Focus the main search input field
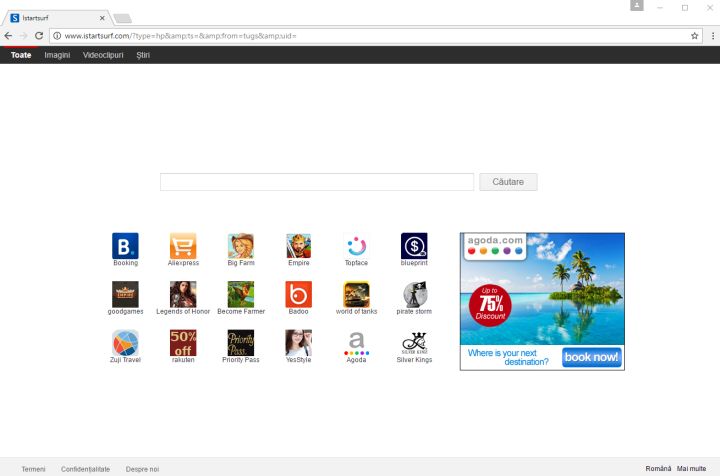 point(317,182)
